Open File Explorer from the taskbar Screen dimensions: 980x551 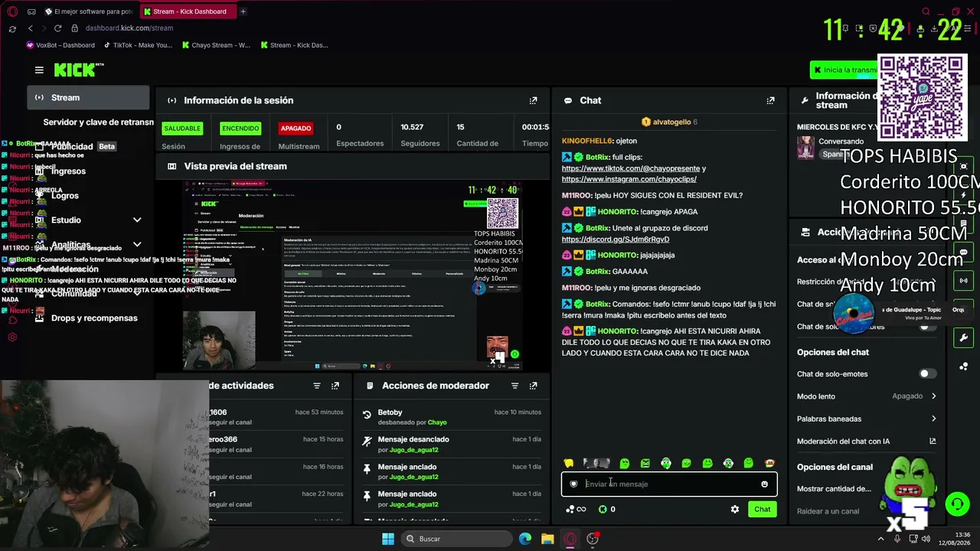(547, 539)
